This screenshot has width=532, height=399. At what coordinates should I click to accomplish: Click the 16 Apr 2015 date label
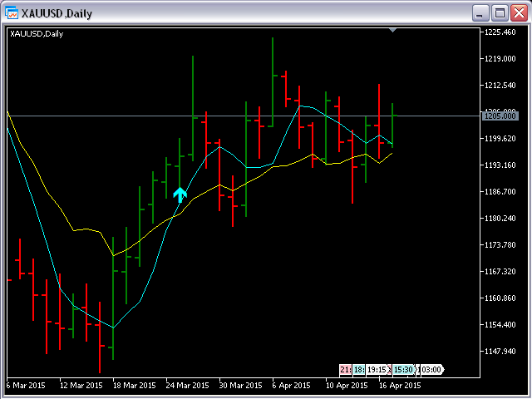[x=400, y=386]
